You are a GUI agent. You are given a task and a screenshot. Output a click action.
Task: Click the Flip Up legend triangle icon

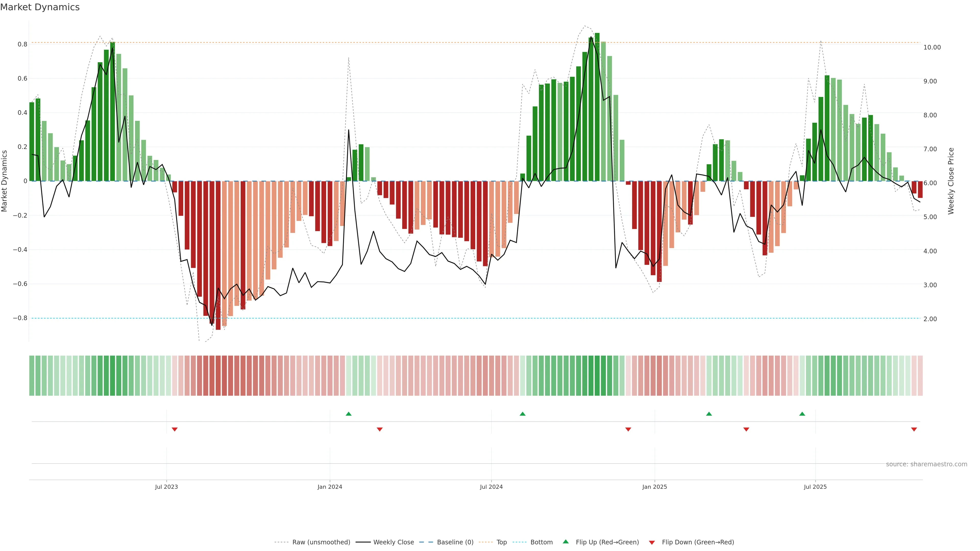565,542
